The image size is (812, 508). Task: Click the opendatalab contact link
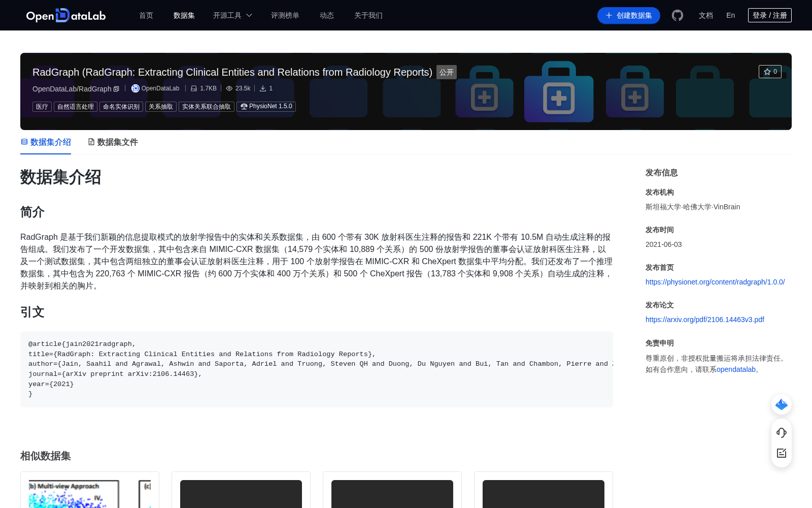736,369
